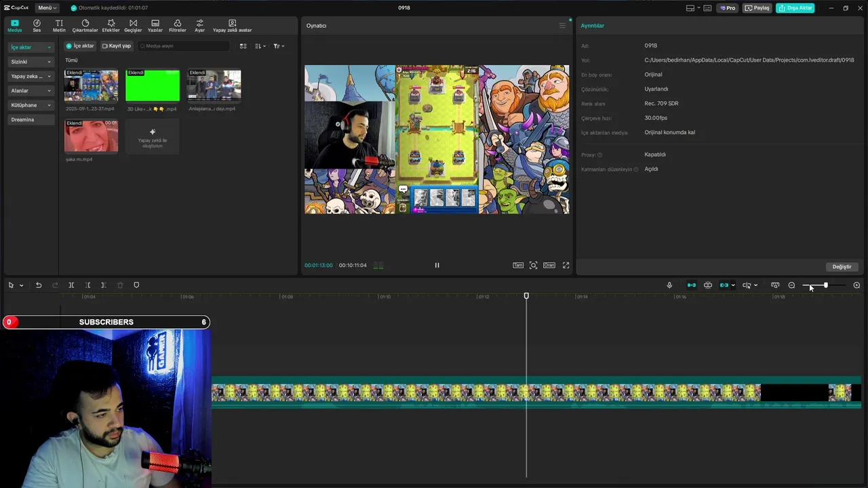Open the Metin text tab
The height and width of the screenshot is (488, 868).
click(x=59, y=26)
